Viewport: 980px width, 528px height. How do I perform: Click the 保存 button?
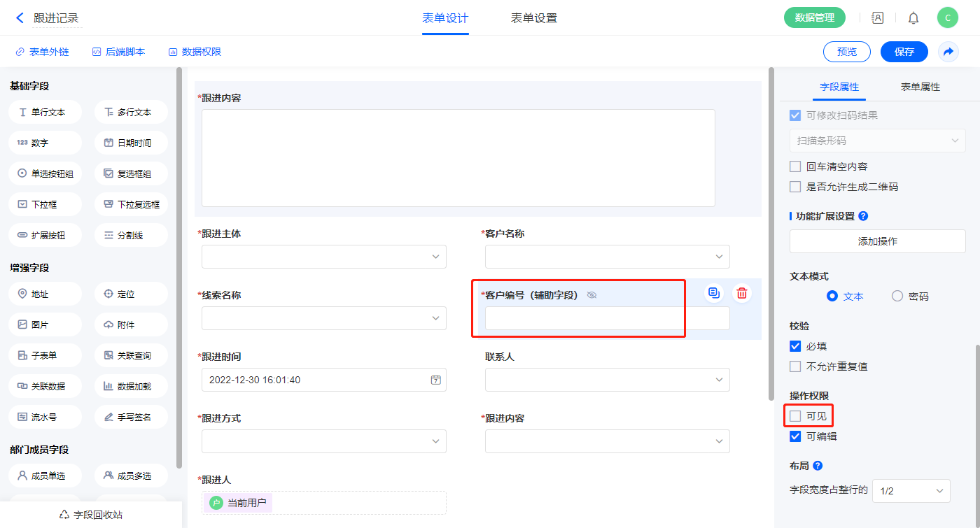[x=904, y=52]
